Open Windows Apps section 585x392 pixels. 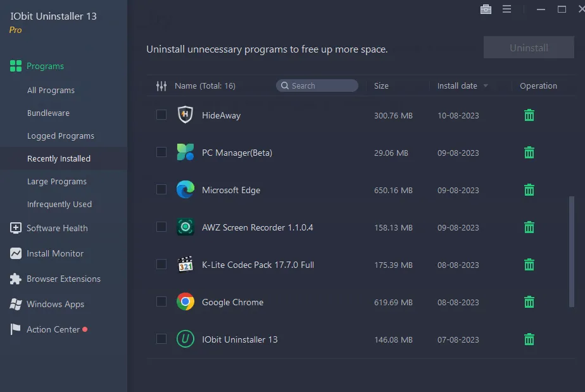point(55,304)
